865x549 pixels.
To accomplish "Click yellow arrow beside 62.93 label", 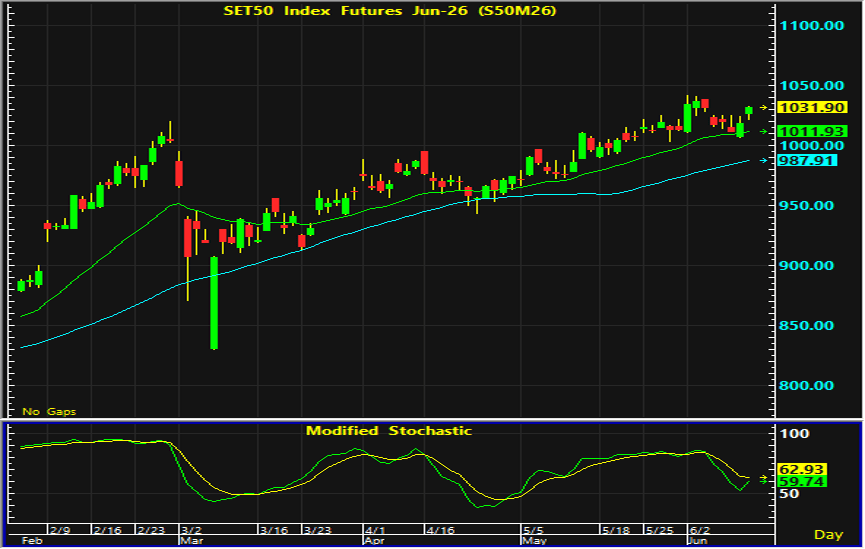I will 764,478.
